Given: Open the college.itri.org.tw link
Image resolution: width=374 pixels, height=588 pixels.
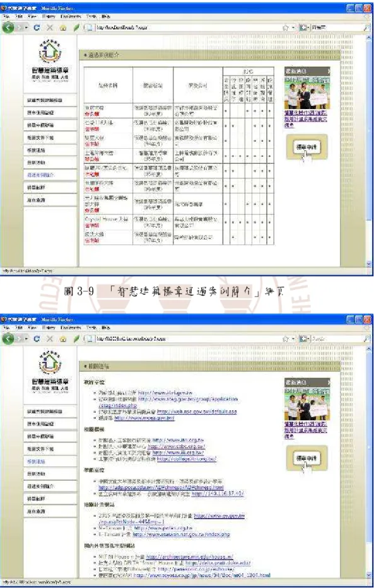Looking at the screenshot, I should tap(187, 459).
